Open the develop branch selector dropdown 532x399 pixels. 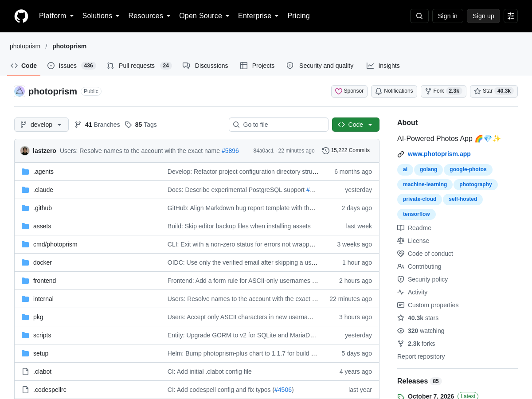(x=41, y=125)
